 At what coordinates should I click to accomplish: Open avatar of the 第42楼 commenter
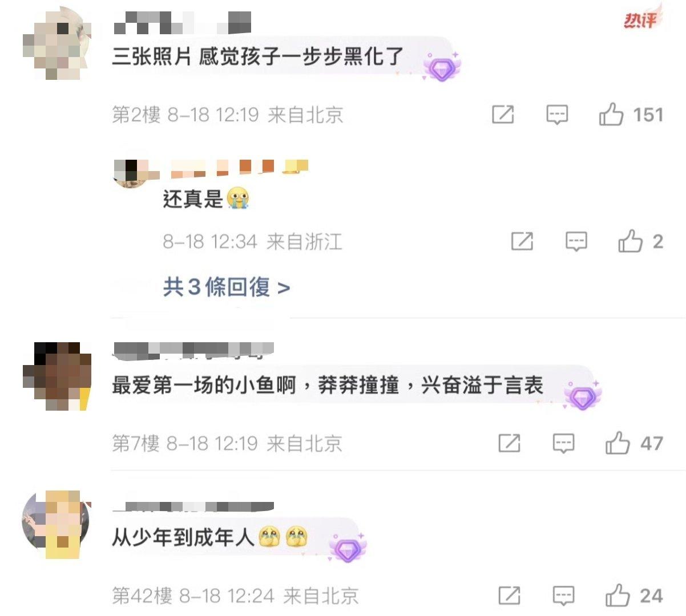click(57, 525)
